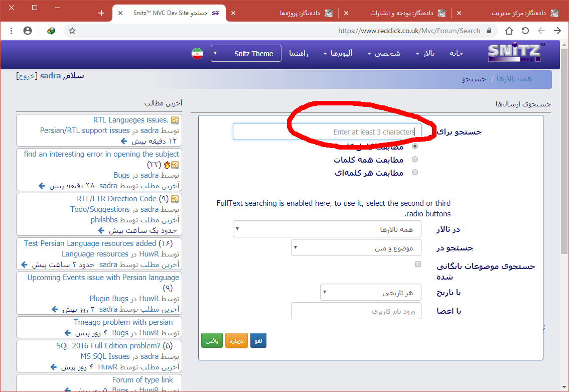
Task: Click the search text field with the 3-characters placeholder
Action: coord(327,132)
